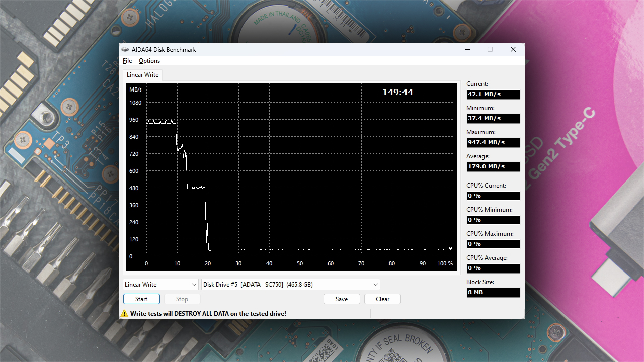Open the Options menu

[x=149, y=61]
